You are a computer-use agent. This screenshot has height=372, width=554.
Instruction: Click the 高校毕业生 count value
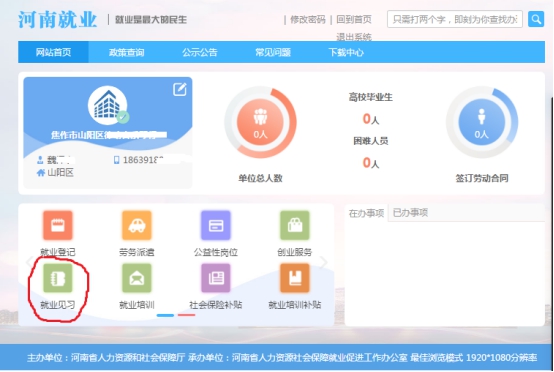[x=371, y=119]
